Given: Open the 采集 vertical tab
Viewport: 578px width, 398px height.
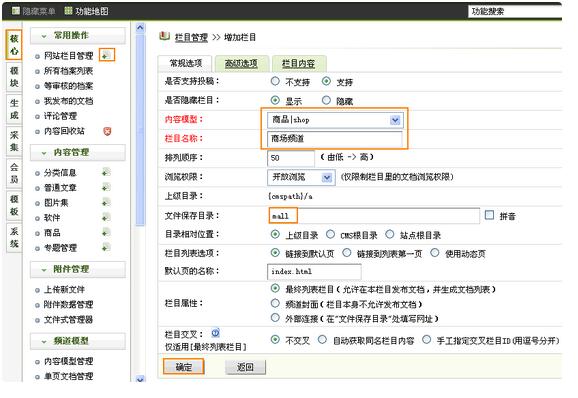Looking at the screenshot, I should 14,141.
